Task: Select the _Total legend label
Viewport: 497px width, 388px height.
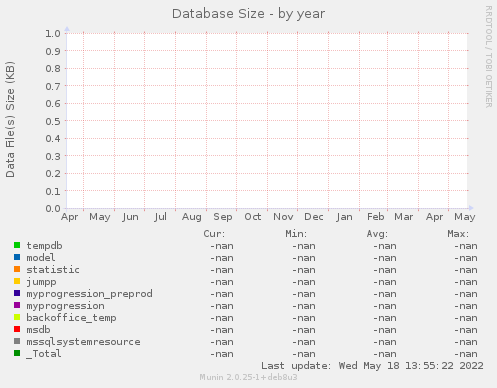Action: [x=44, y=354]
